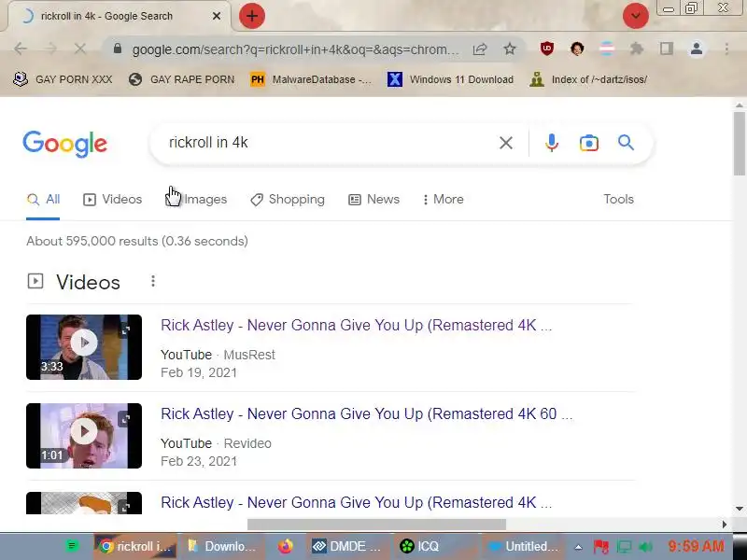Viewport: 747px width, 560px height.
Task: Share this page using the share icon
Action: pos(480,49)
